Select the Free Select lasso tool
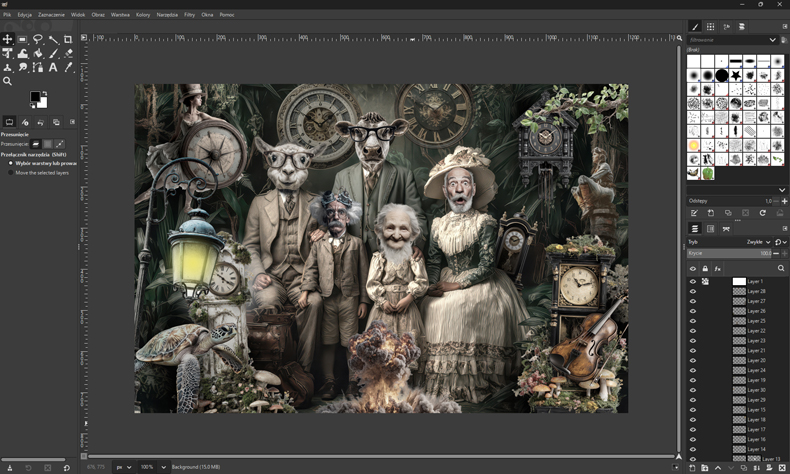The image size is (790, 474). point(38,39)
